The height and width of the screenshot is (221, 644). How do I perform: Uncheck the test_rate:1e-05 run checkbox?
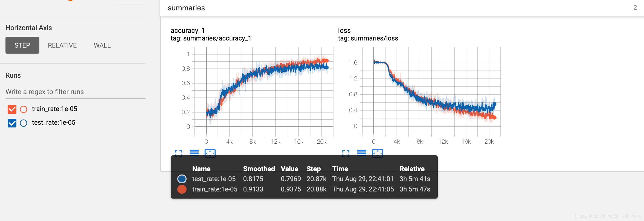12,123
